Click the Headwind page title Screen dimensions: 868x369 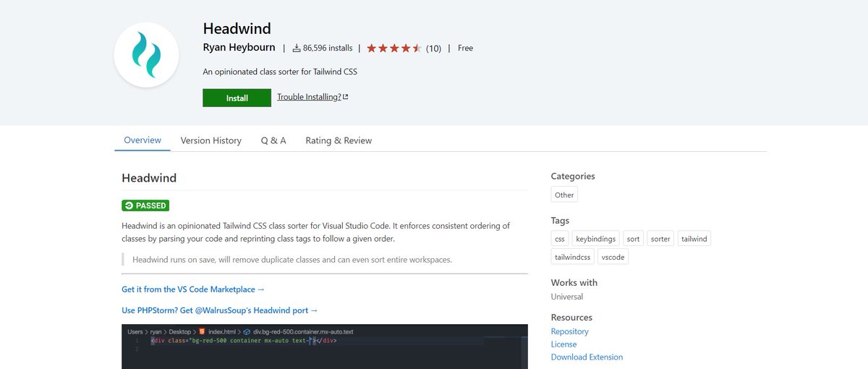coord(237,29)
